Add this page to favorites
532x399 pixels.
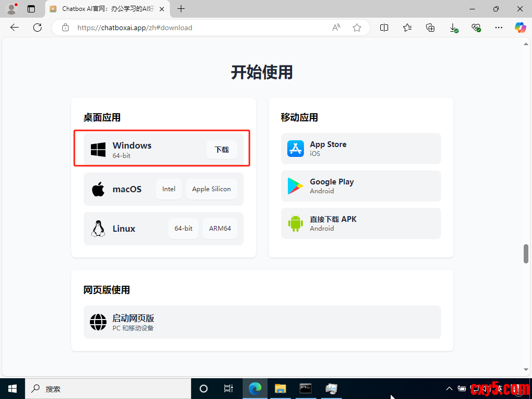click(356, 28)
